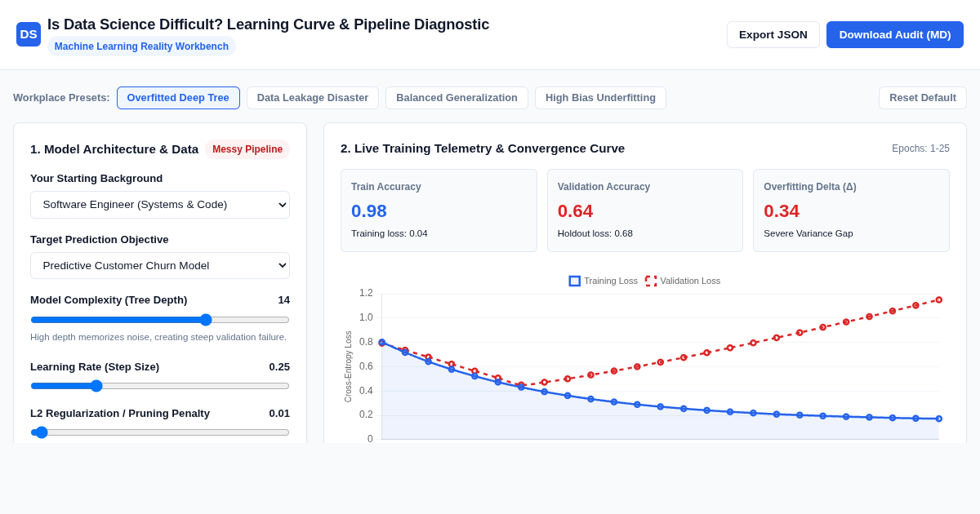Image resolution: width=980 pixels, height=514 pixels.
Task: Click the Messy Pipeline badge
Action: tap(247, 149)
